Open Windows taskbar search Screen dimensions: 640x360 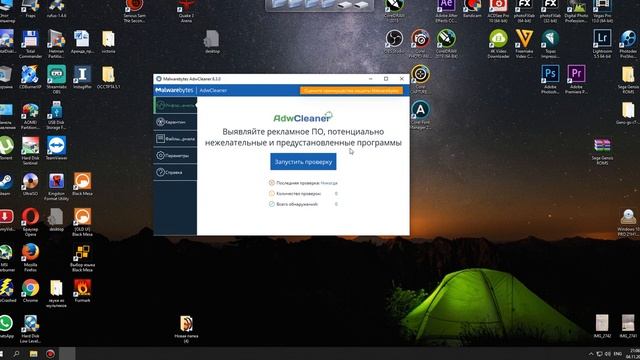16,353
